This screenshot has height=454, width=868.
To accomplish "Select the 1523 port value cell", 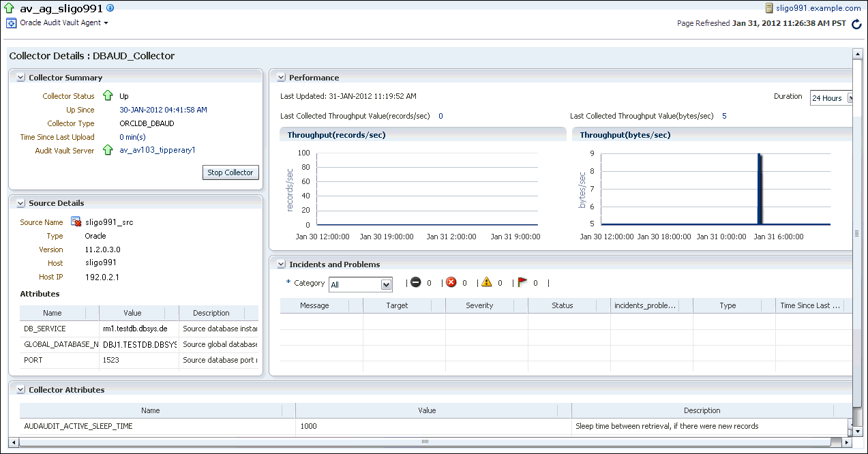I will tap(139, 360).
